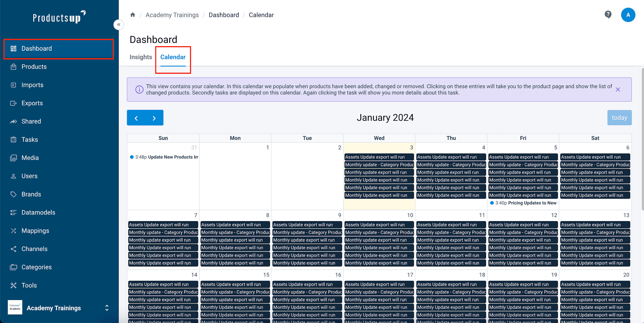Open Tools in the sidebar
The width and height of the screenshot is (644, 323).
(x=29, y=285)
